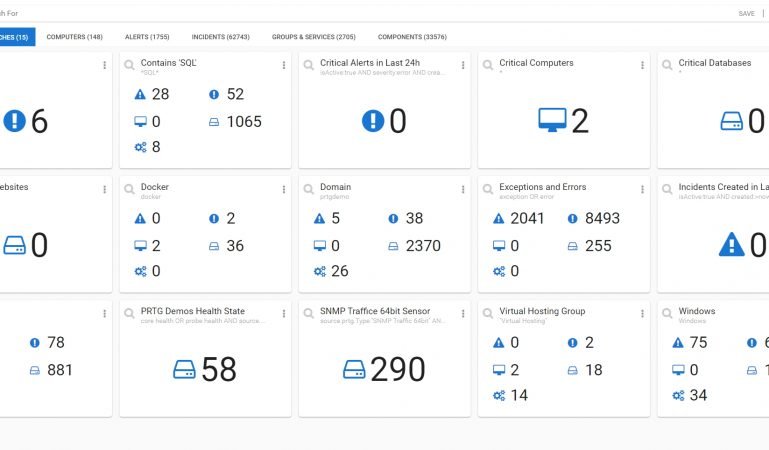Click the alert triangle icon in Docker card
Image resolution: width=769 pixels, height=450 pixels.
point(140,218)
